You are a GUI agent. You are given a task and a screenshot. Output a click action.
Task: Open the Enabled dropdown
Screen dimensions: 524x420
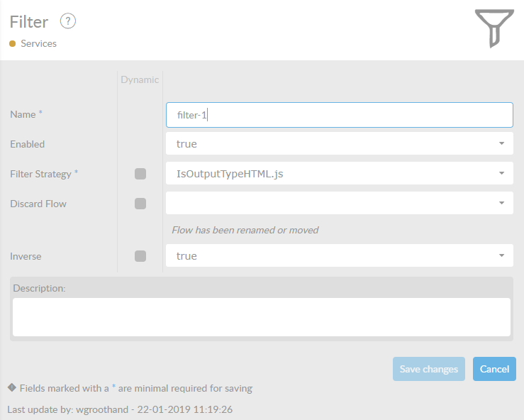tap(339, 144)
